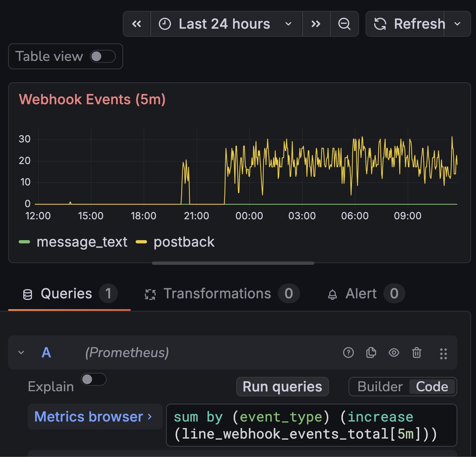Click the 21:00 x-axis label

click(x=196, y=216)
